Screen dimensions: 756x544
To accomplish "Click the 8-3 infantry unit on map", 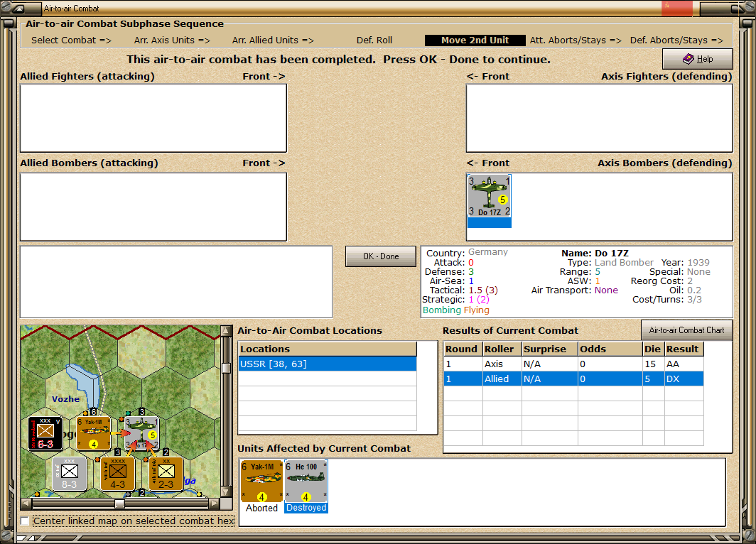I will click(70, 474).
